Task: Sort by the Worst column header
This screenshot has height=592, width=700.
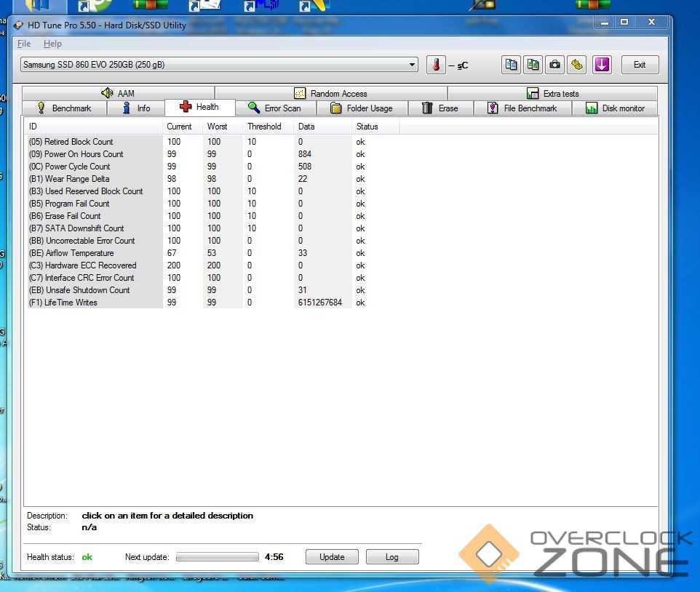Action: (223, 127)
